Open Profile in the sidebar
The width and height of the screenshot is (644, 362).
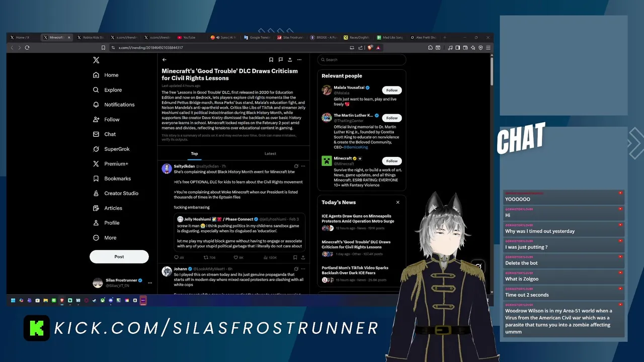(106, 223)
